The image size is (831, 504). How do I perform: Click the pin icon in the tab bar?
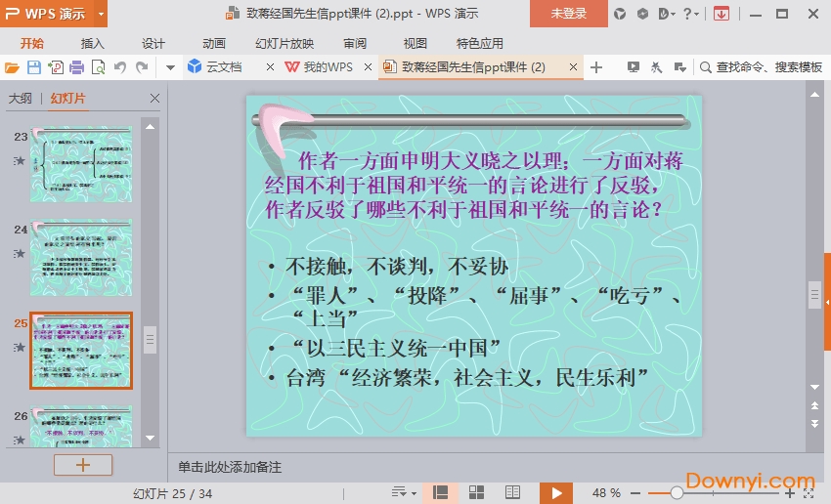tap(656, 66)
